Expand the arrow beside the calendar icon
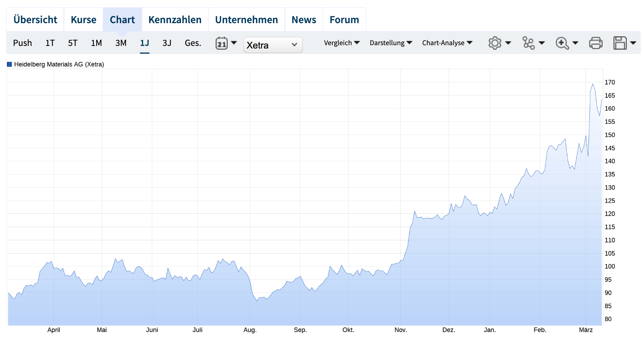This screenshot has width=644, height=338. (234, 43)
